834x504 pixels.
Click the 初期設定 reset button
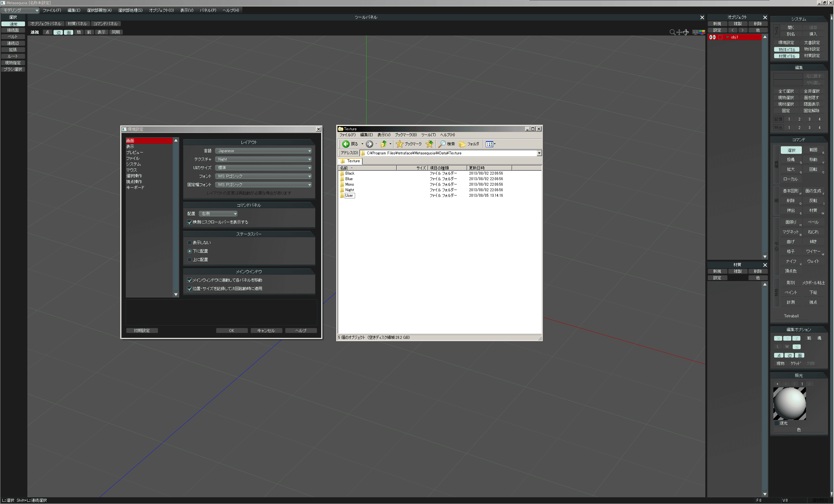[x=142, y=331]
